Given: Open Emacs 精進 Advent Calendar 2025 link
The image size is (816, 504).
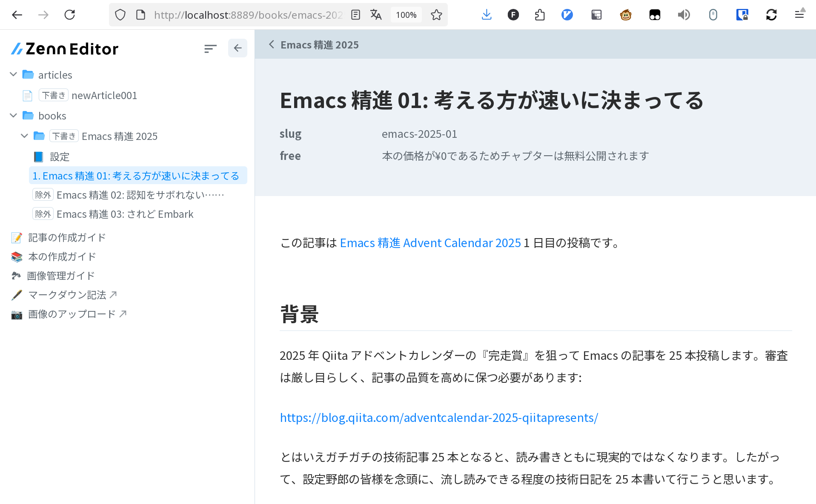Looking at the screenshot, I should tap(430, 243).
